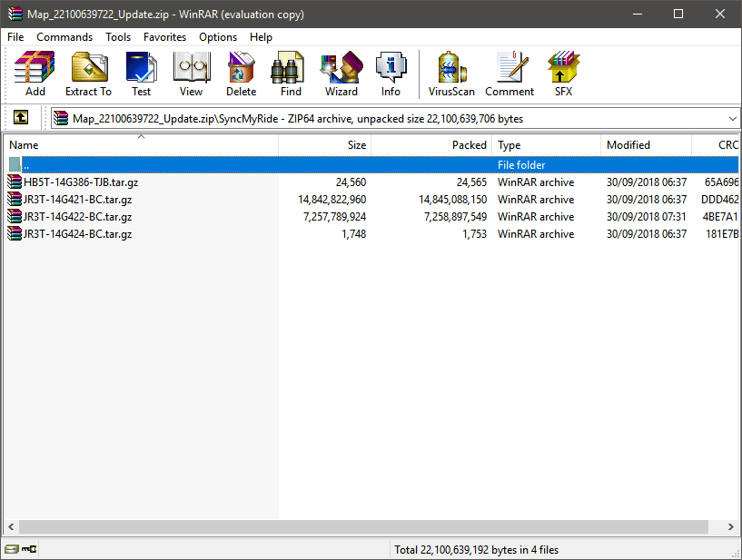The height and width of the screenshot is (560, 742).
Task: Click the horizontal scrollbar thumb
Action: (363, 526)
